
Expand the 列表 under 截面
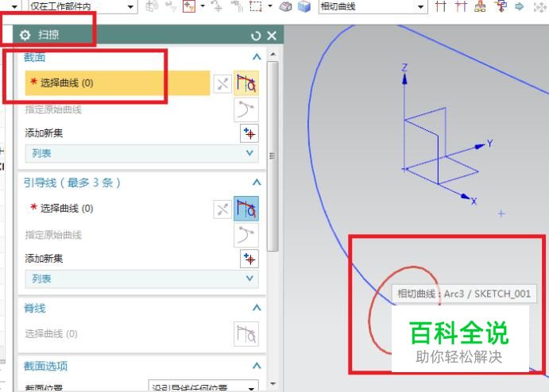[141, 153]
